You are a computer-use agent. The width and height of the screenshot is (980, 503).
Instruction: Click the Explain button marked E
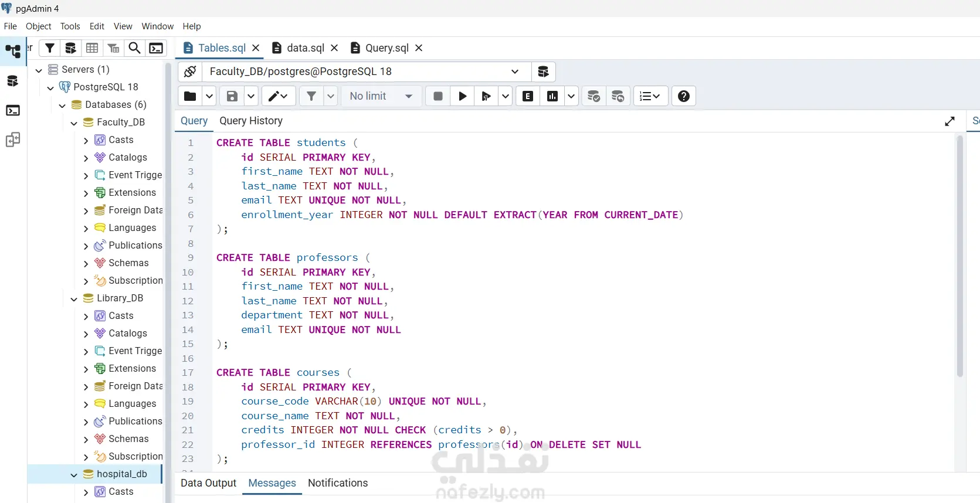(x=528, y=96)
